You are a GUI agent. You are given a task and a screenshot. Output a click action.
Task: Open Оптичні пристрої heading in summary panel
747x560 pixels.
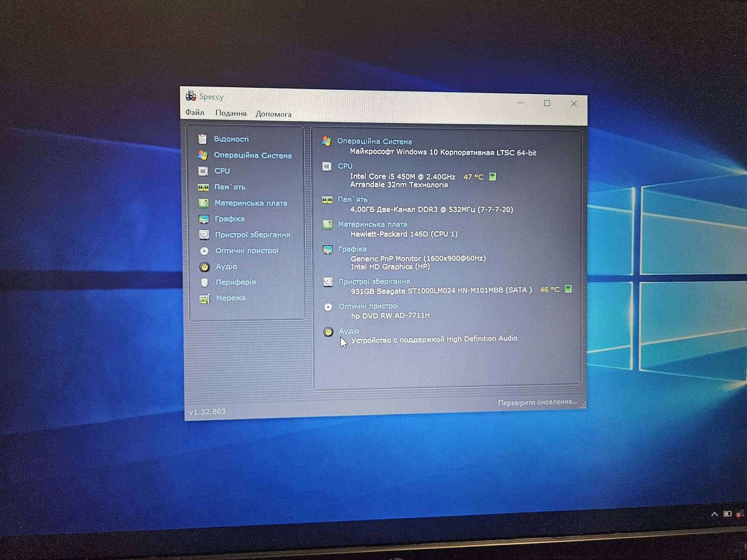click(x=369, y=306)
